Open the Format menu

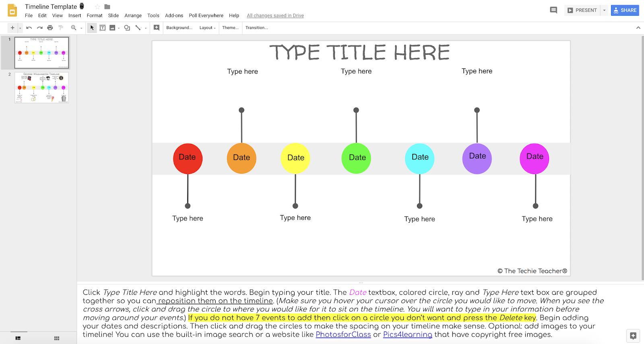click(95, 15)
